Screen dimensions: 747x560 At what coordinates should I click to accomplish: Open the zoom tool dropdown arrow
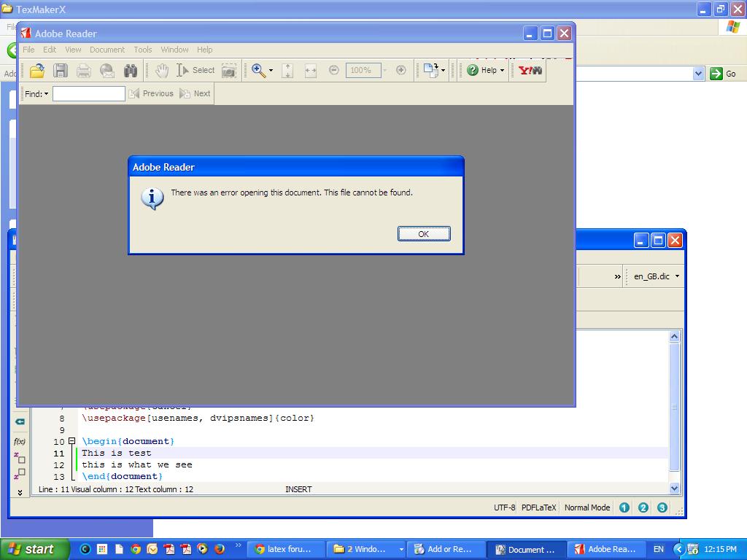pos(271,71)
